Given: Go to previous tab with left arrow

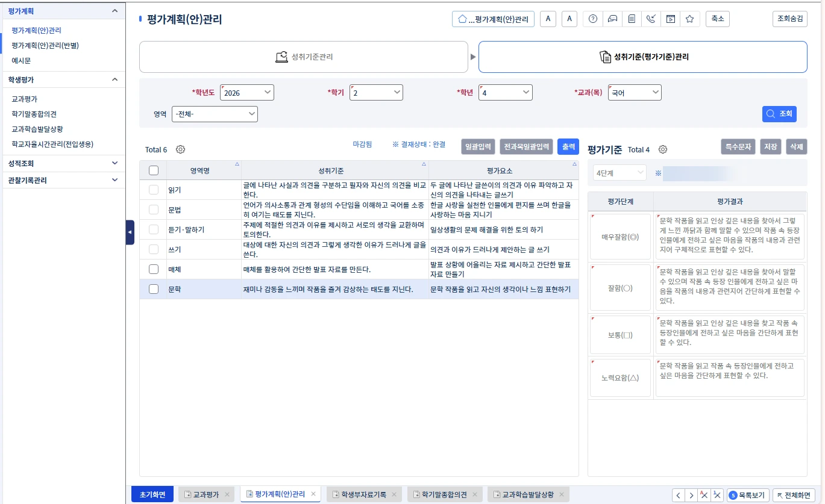Looking at the screenshot, I should pyautogui.click(x=679, y=495).
